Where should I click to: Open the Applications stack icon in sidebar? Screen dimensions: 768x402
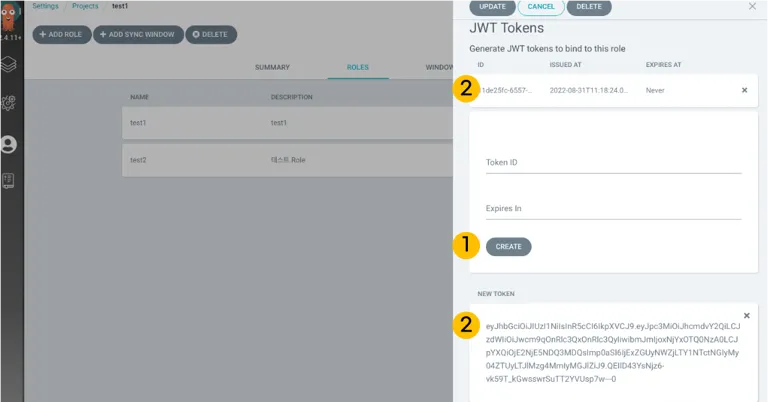[x=8, y=64]
